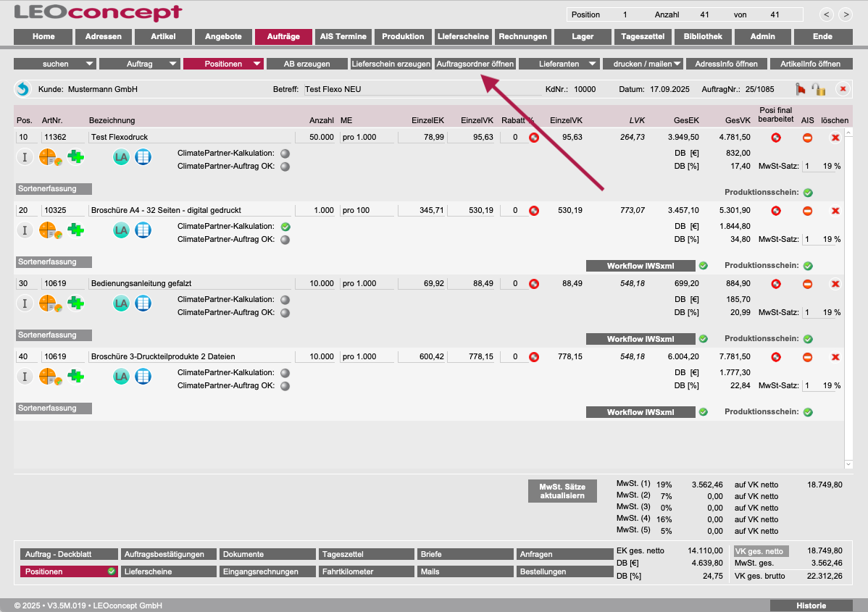Click the green plus icon in position 20

click(x=75, y=230)
